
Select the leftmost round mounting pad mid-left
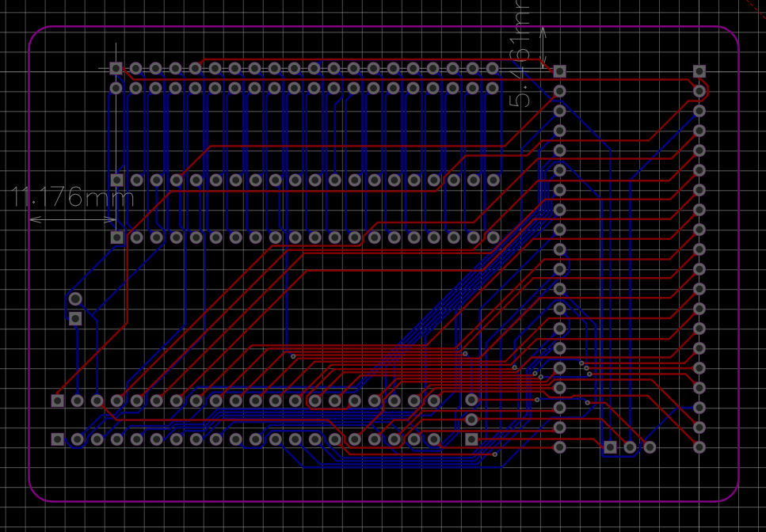pyautogui.click(x=74, y=300)
